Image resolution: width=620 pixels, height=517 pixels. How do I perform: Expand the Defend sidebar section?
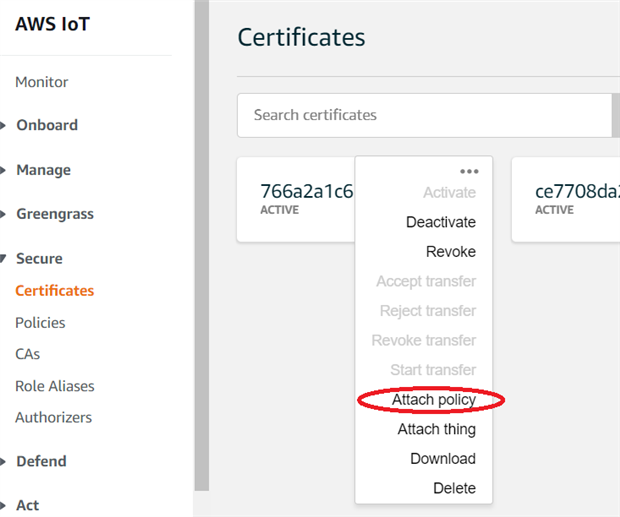coord(40,461)
